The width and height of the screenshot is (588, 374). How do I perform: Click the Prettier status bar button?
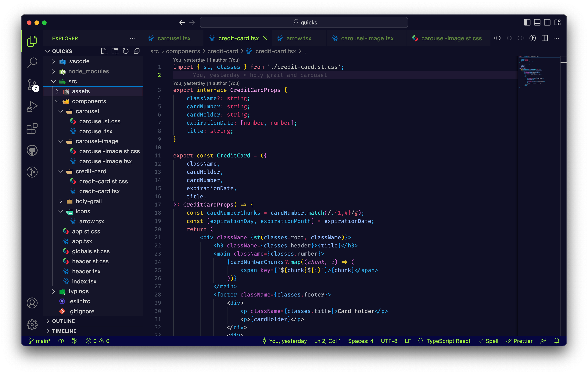click(x=519, y=341)
